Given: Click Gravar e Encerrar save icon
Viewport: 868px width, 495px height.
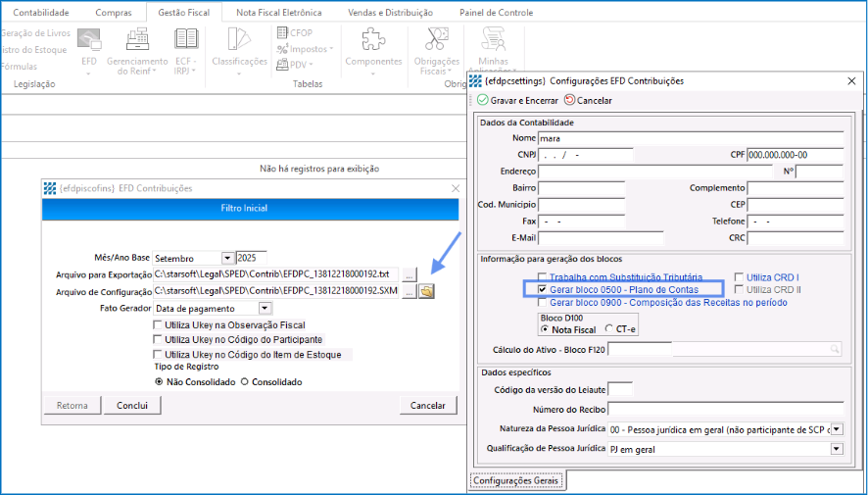Looking at the screenshot, I should [x=483, y=100].
